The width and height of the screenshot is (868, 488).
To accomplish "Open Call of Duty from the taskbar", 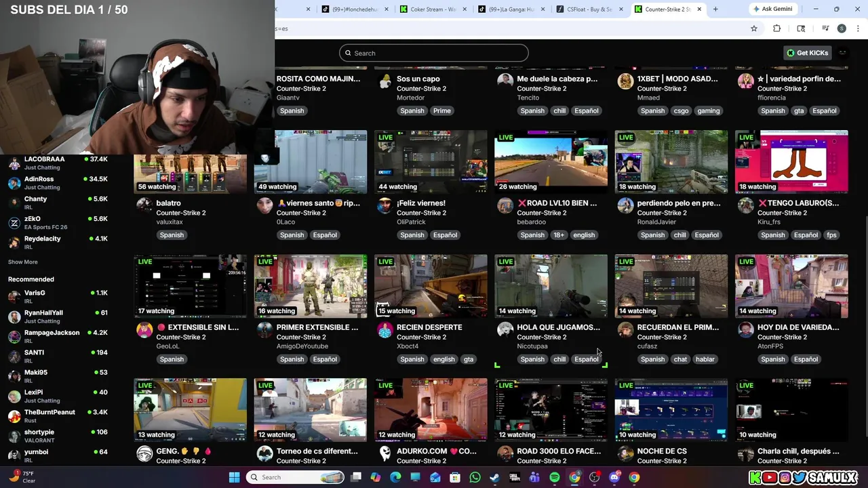I will [515, 477].
